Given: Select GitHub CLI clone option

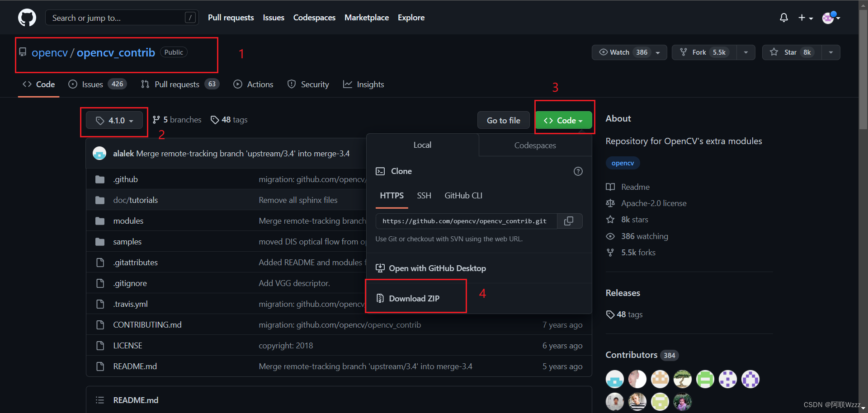Looking at the screenshot, I should tap(463, 196).
